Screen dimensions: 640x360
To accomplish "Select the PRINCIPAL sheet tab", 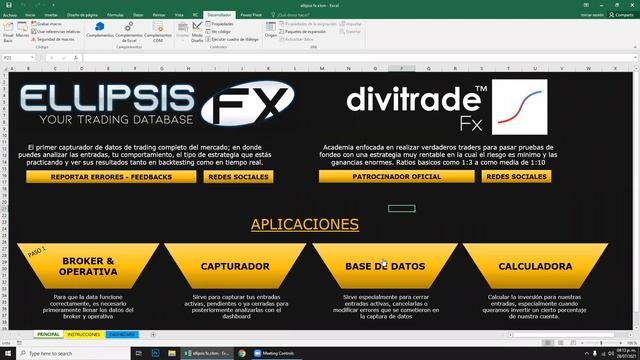I will click(x=48, y=334).
